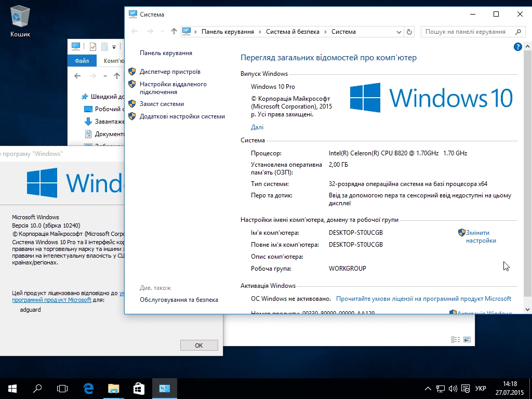The image size is (532, 399).
Task: Open Task View
Action: tap(62, 389)
